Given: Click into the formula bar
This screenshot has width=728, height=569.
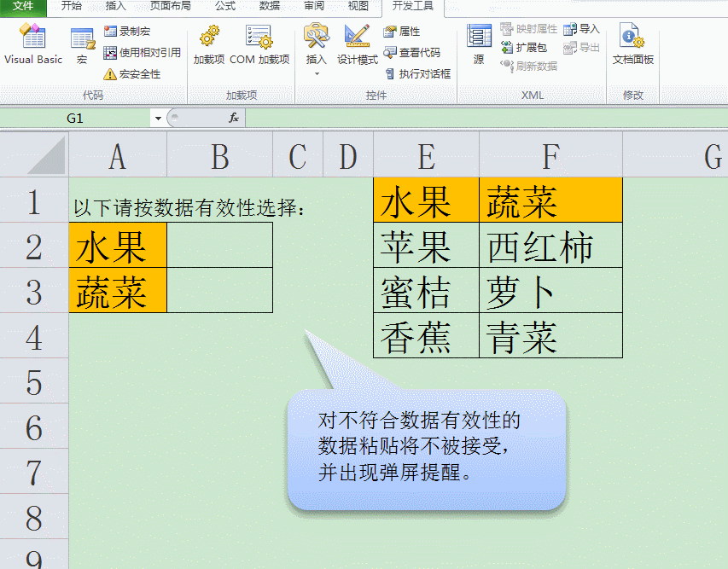Looking at the screenshot, I should pos(486,119).
